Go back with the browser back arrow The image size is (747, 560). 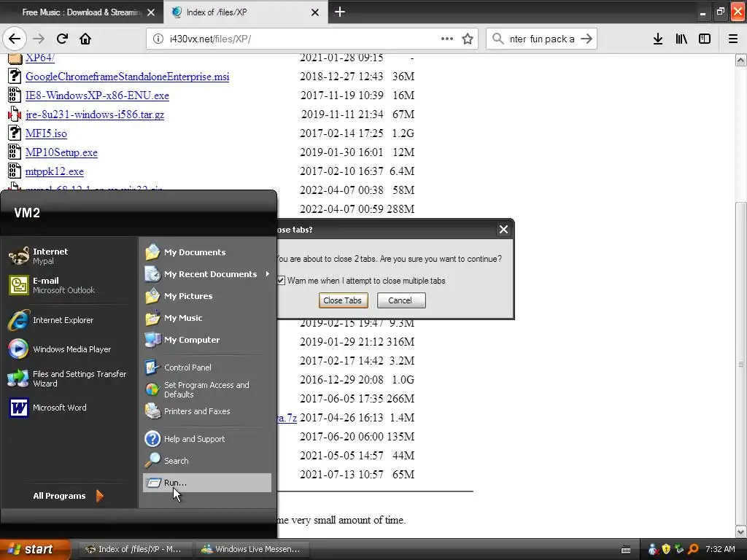pyautogui.click(x=15, y=39)
